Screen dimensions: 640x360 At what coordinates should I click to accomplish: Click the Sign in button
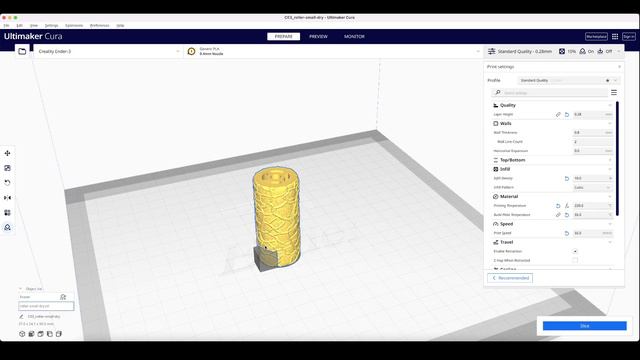pyautogui.click(x=629, y=37)
